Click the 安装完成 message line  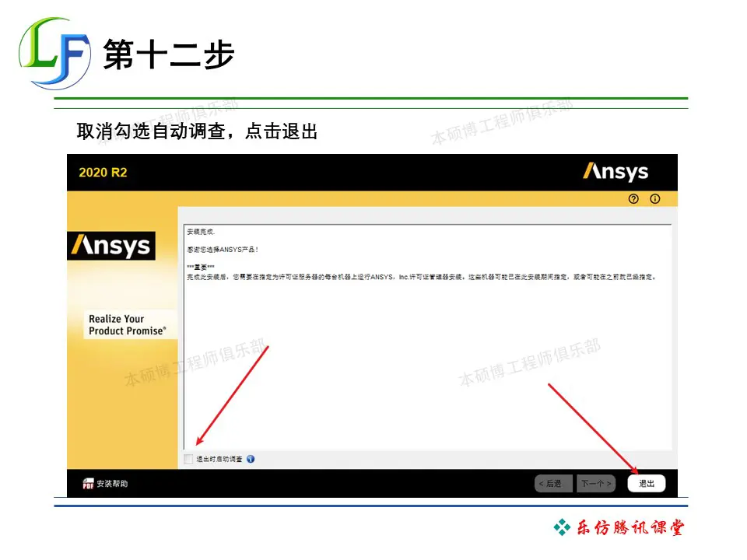201,232
